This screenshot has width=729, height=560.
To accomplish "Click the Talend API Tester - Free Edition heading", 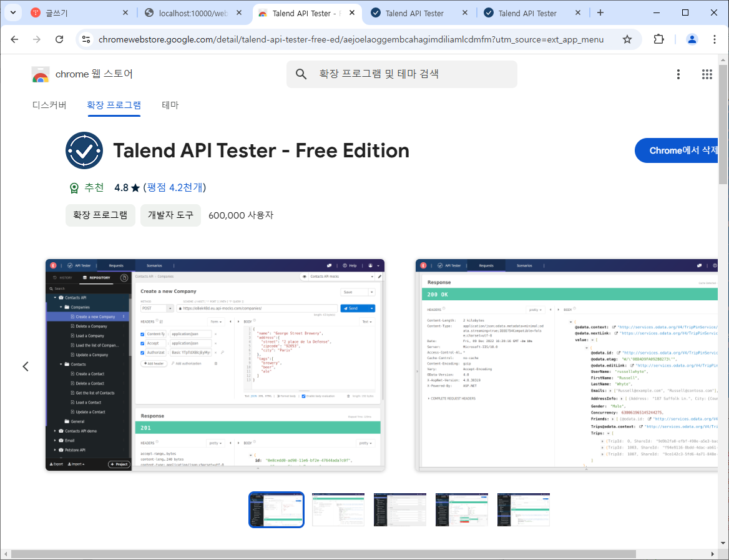I will coord(262,150).
